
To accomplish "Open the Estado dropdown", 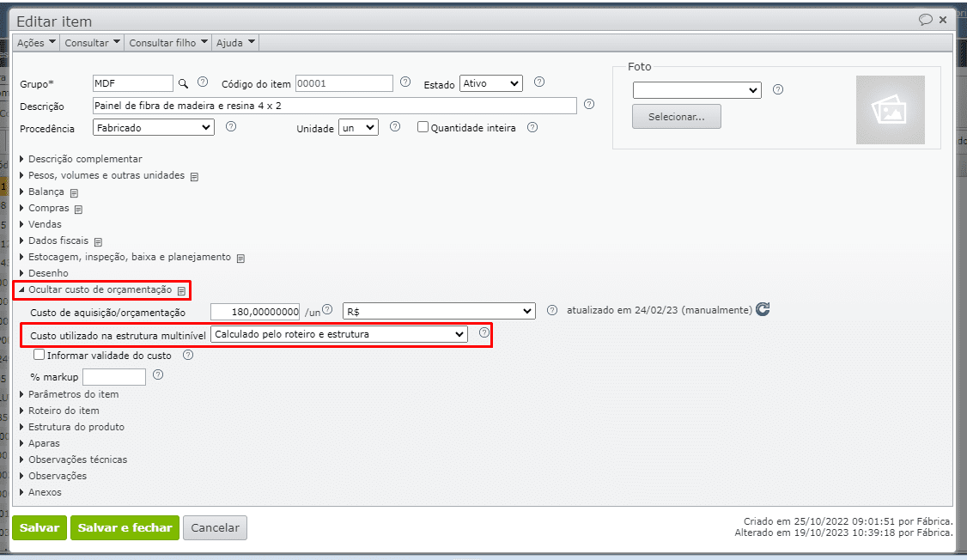I will pos(491,83).
